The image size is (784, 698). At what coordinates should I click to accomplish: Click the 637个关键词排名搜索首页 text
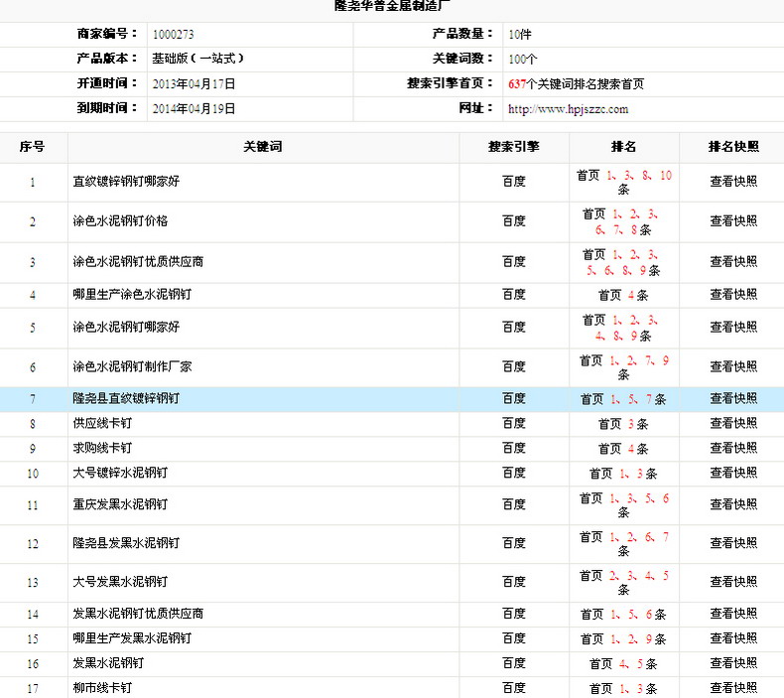[576, 84]
